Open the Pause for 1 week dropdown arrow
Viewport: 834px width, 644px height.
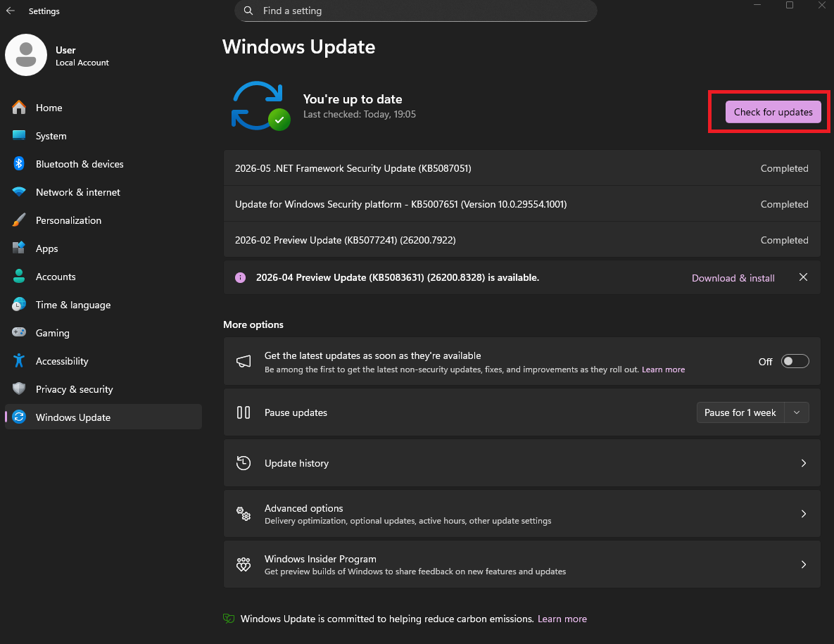coord(796,412)
